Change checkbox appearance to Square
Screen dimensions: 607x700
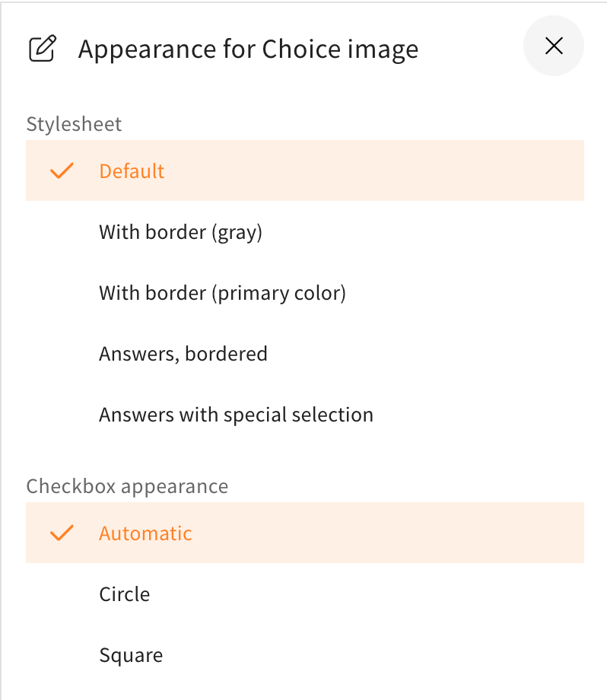tap(130, 654)
